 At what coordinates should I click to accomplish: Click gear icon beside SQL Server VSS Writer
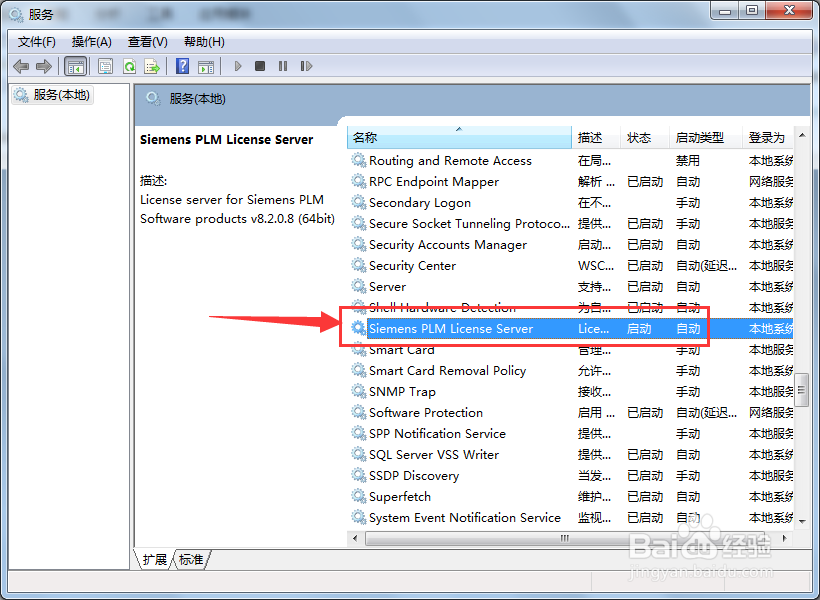coord(358,454)
